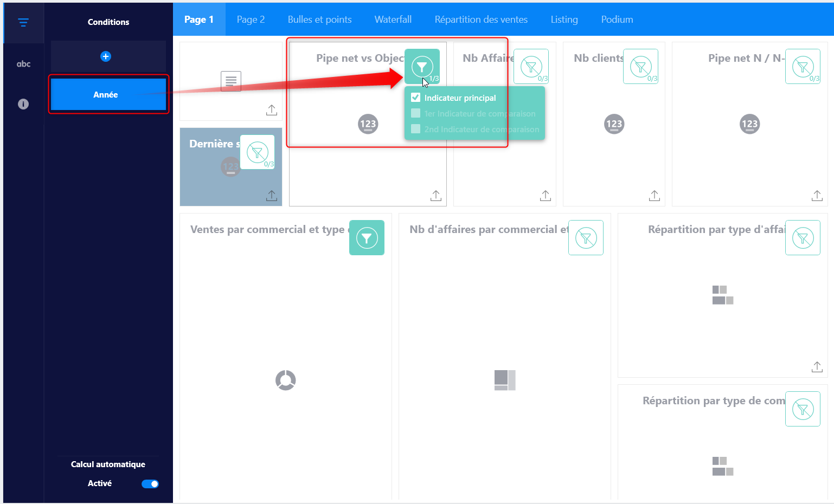Check 2nd Indicateur de comparaison box
Viewport: 834px width, 504px height.
[x=416, y=129]
